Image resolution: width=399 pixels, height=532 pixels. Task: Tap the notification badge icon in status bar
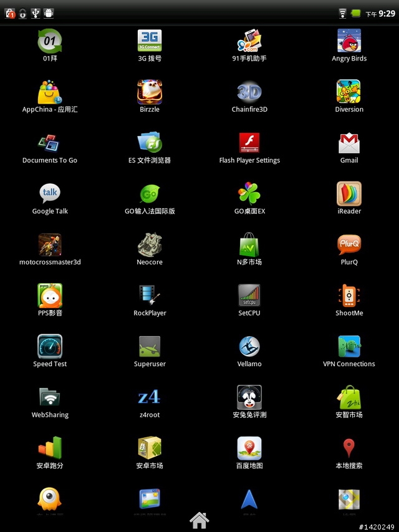(x=10, y=13)
